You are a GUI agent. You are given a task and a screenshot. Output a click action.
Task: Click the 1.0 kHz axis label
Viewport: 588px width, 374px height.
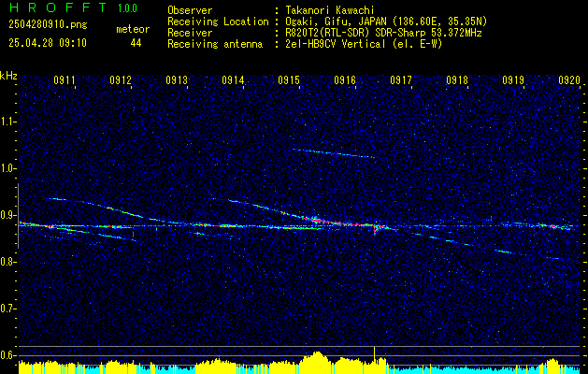(8, 168)
